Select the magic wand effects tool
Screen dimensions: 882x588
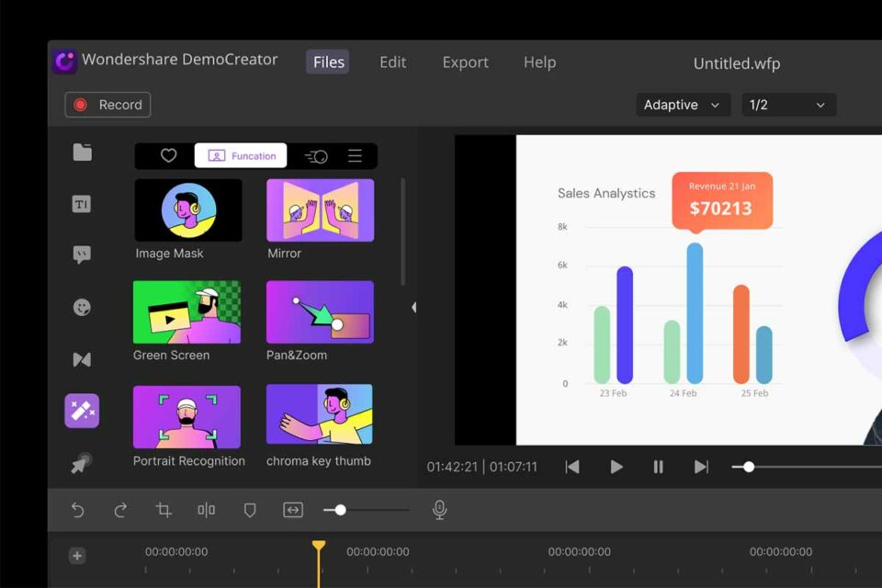click(x=81, y=411)
